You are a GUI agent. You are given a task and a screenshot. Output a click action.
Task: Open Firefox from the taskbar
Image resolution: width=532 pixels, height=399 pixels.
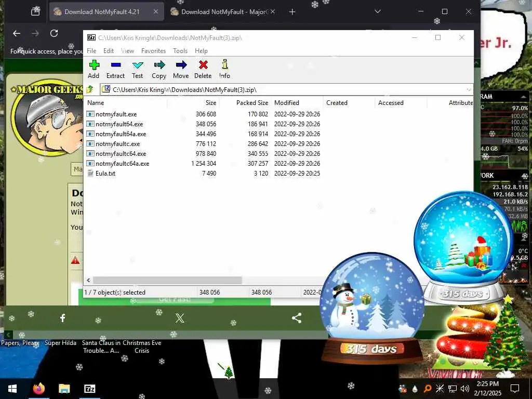click(x=38, y=389)
